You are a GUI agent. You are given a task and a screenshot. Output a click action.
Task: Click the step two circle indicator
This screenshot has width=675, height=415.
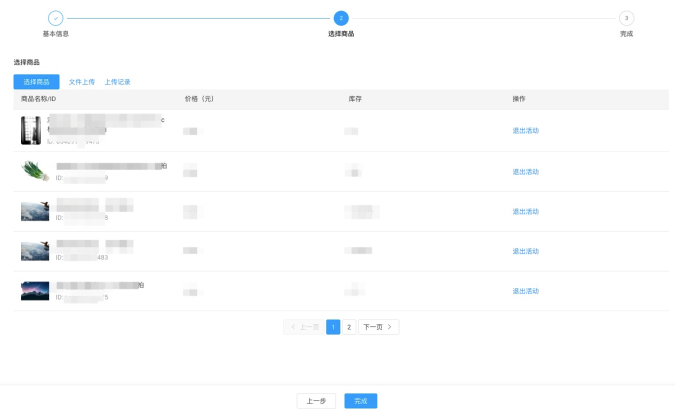[341, 18]
